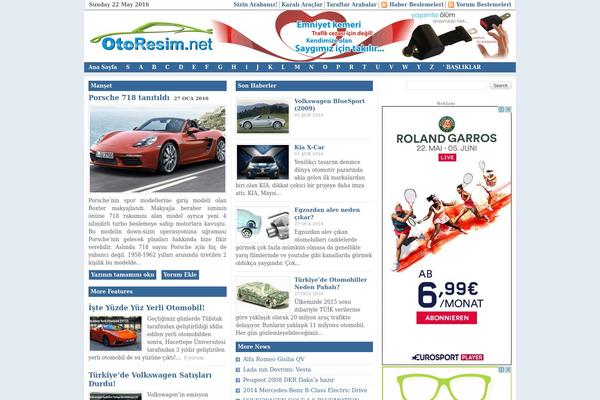Open the Egzozdan alev neden çıkar? article
This screenshot has width=600, height=400.
pos(327,213)
